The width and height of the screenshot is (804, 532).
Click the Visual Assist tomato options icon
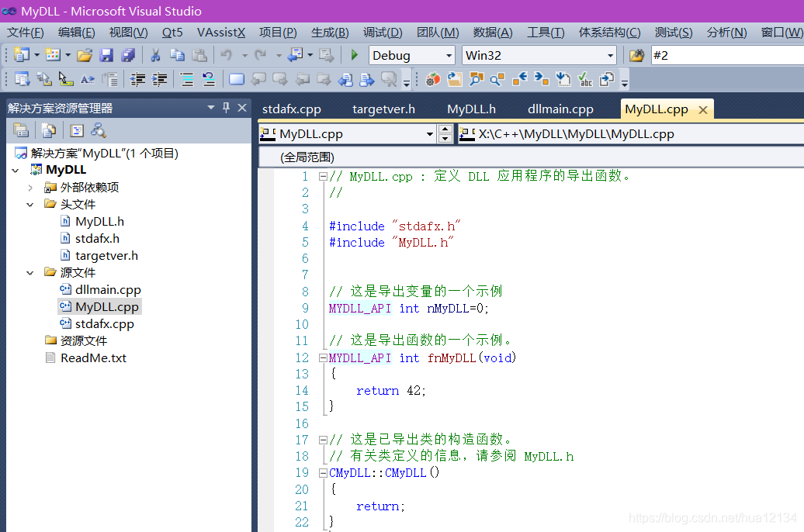tap(433, 79)
